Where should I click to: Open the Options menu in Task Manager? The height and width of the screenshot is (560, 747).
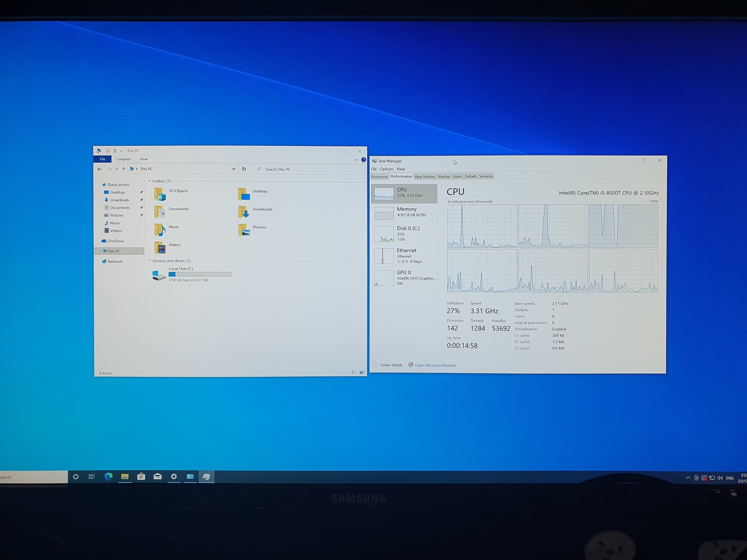(x=387, y=169)
